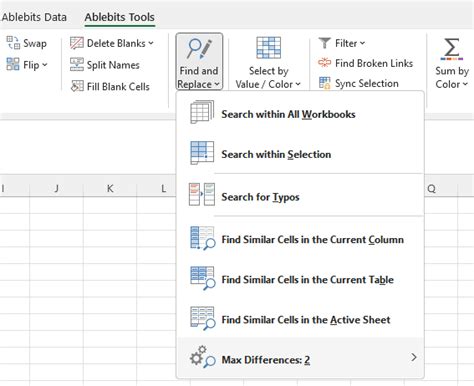Select column J header

[56, 189]
